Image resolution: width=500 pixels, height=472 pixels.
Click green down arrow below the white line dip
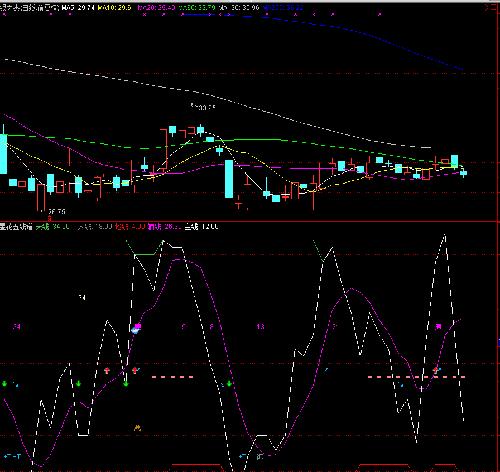tap(126, 384)
